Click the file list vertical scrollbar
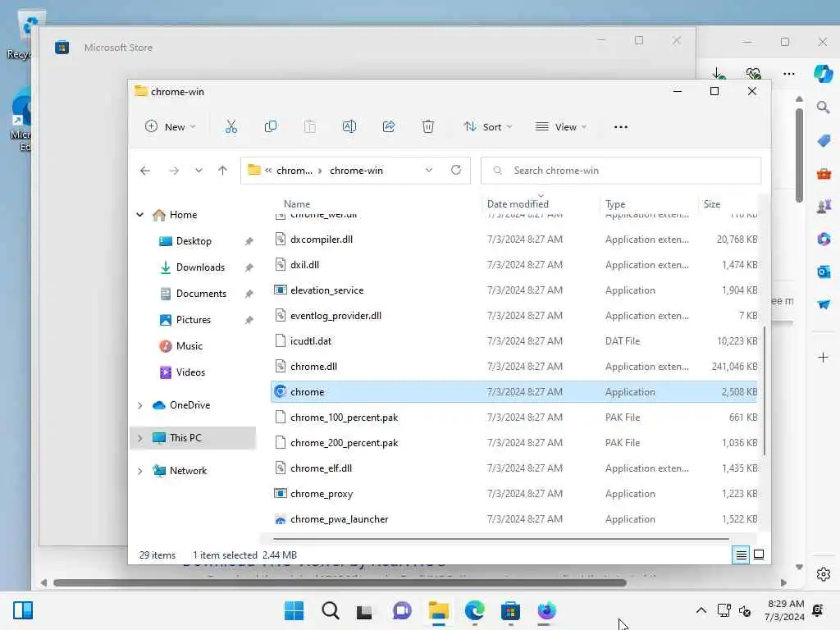 tap(764, 390)
